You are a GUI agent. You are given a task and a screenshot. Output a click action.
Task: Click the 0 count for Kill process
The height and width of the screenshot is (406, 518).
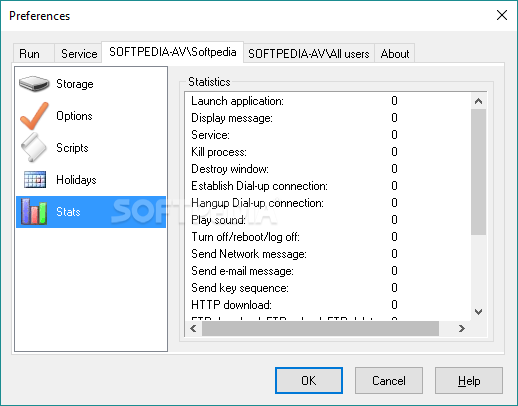394,152
